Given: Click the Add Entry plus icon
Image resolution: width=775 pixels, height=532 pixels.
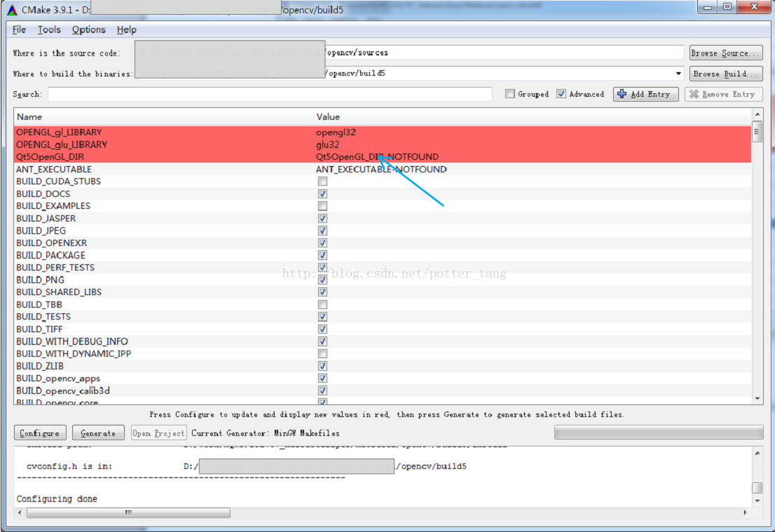Looking at the screenshot, I should point(622,94).
